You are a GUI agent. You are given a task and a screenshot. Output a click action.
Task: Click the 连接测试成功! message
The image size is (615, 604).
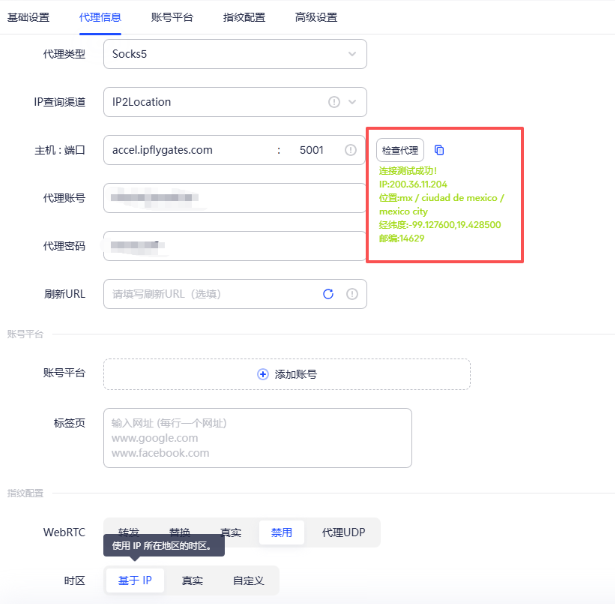click(408, 171)
